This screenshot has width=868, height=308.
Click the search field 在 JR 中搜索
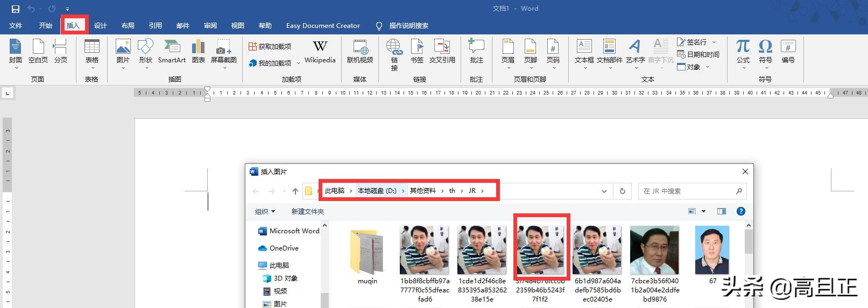(691, 191)
